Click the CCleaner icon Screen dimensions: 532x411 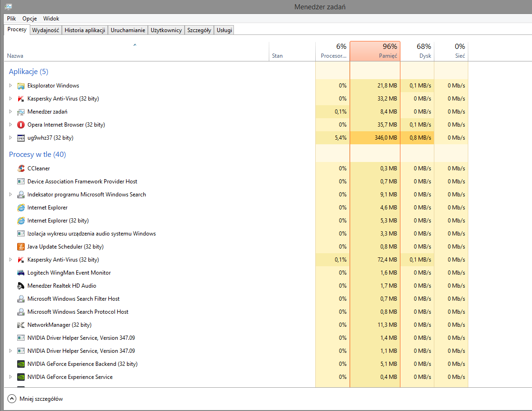pos(21,168)
